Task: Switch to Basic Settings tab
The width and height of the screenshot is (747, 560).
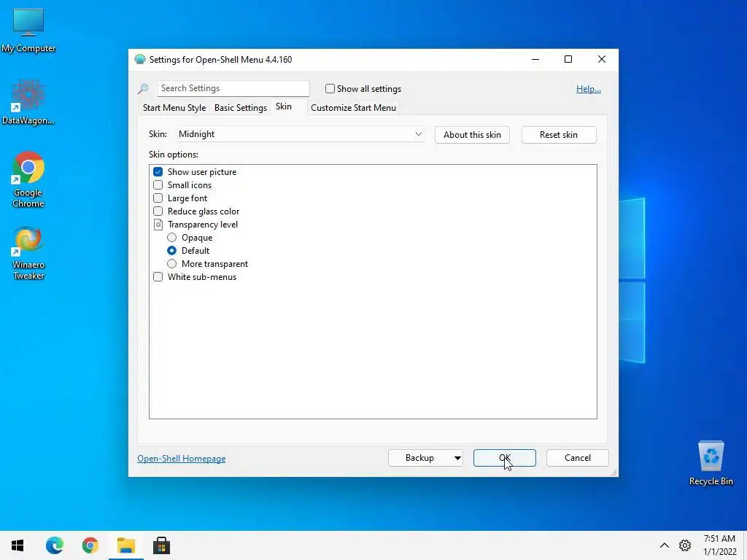Action: (241, 108)
